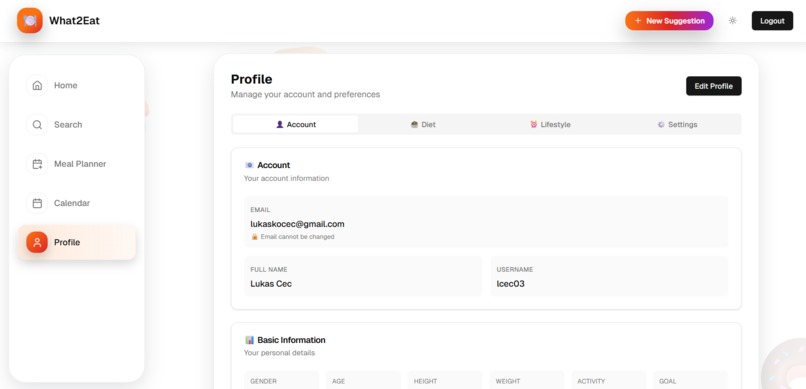Go to Home in the sidebar
This screenshot has width=806, height=389.
(77, 85)
